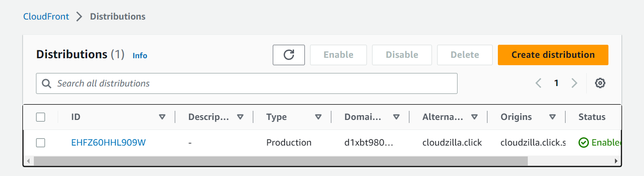Viewport: 644px width, 176px height.
Task: Open CloudFront breadcrumb link
Action: click(46, 17)
